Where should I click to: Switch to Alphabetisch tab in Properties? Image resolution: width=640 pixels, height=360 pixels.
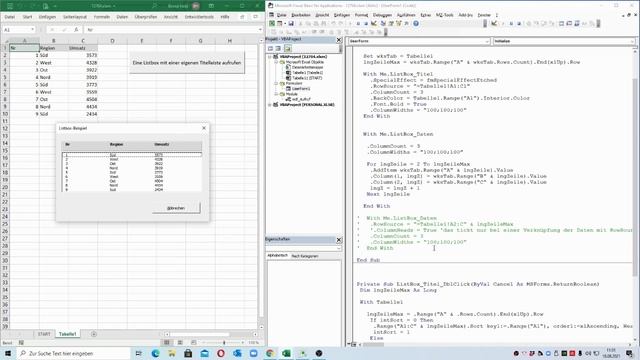point(278,256)
